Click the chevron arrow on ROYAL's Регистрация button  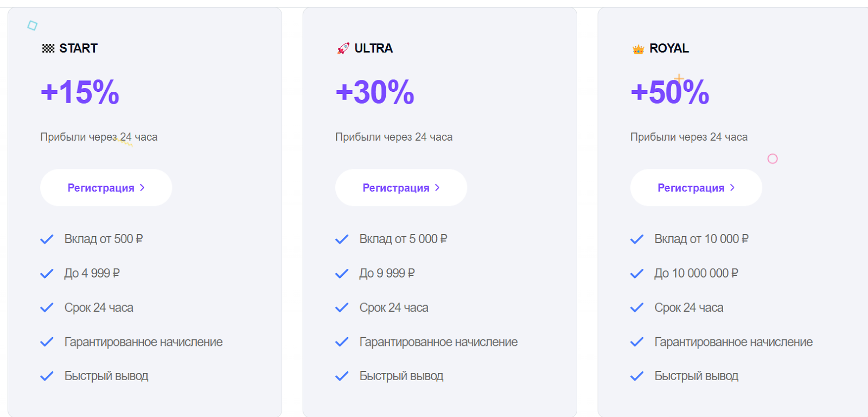coord(732,187)
